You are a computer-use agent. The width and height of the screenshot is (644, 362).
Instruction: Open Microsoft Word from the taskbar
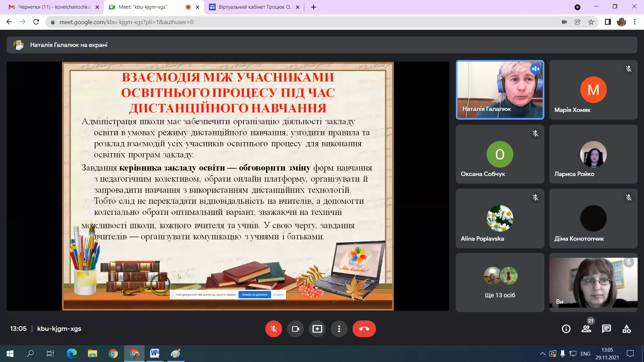pos(155,353)
